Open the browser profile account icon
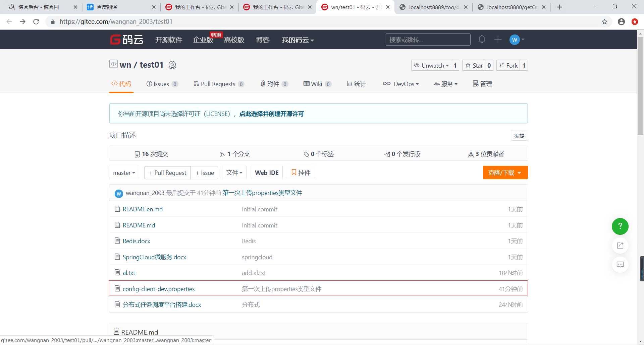The image size is (644, 345). (621, 22)
